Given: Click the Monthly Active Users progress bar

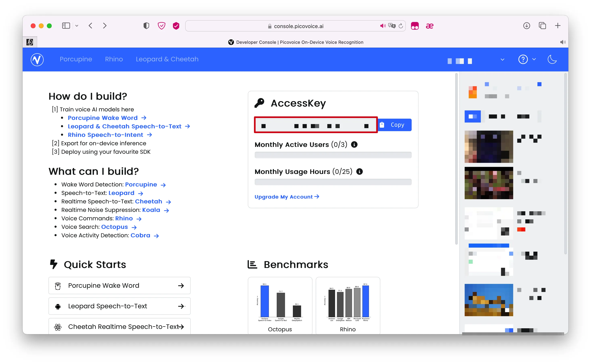Looking at the screenshot, I should click(x=333, y=155).
